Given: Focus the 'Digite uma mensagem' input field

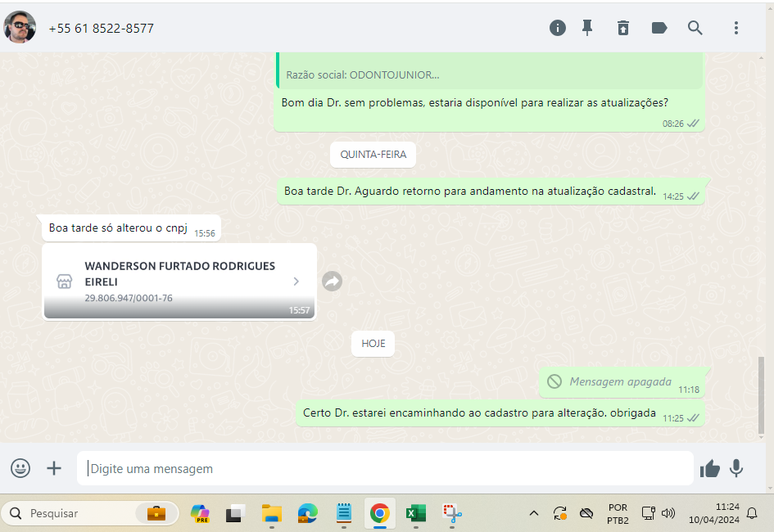Looking at the screenshot, I should (385, 469).
